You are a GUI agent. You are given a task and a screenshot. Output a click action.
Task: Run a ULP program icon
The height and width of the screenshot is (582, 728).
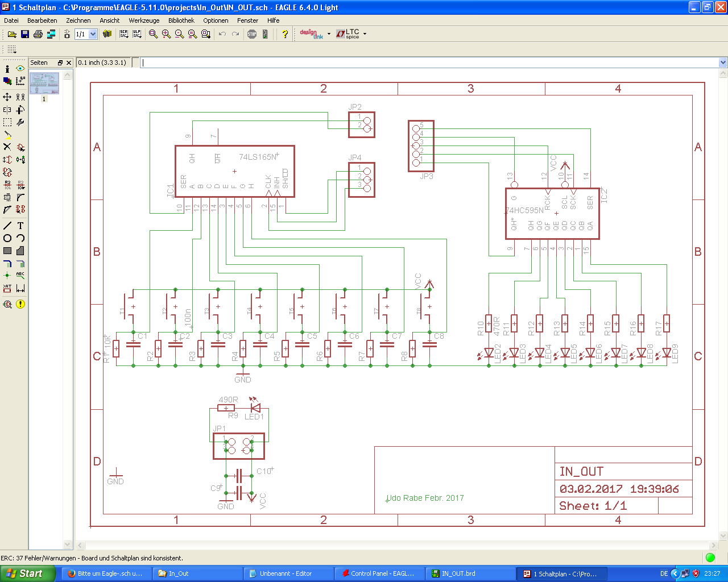coord(137,34)
